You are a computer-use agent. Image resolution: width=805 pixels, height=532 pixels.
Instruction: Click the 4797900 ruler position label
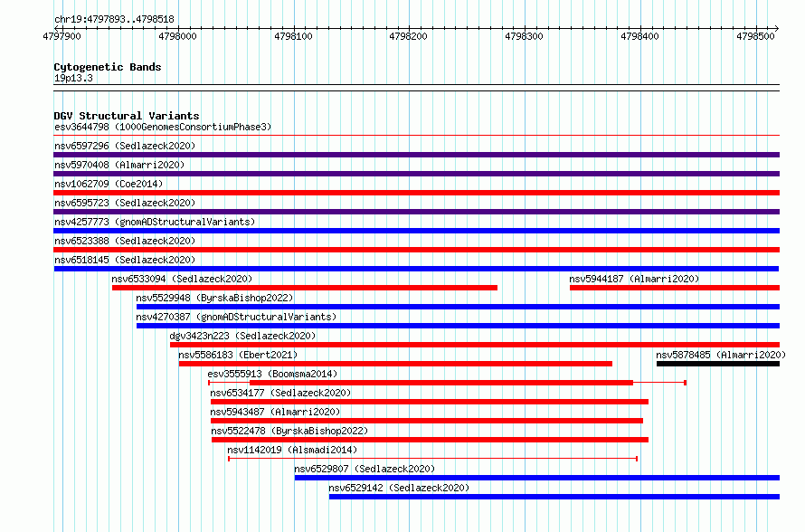pyautogui.click(x=62, y=36)
